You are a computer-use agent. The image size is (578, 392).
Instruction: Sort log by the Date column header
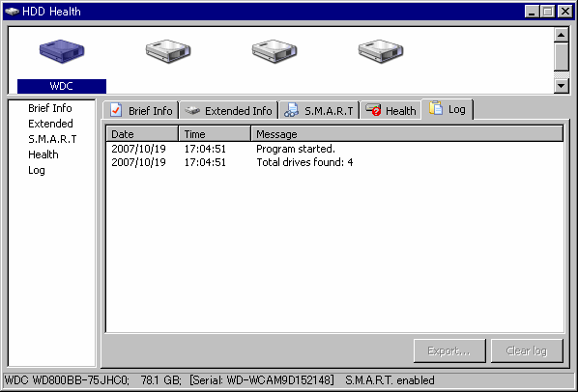click(142, 133)
